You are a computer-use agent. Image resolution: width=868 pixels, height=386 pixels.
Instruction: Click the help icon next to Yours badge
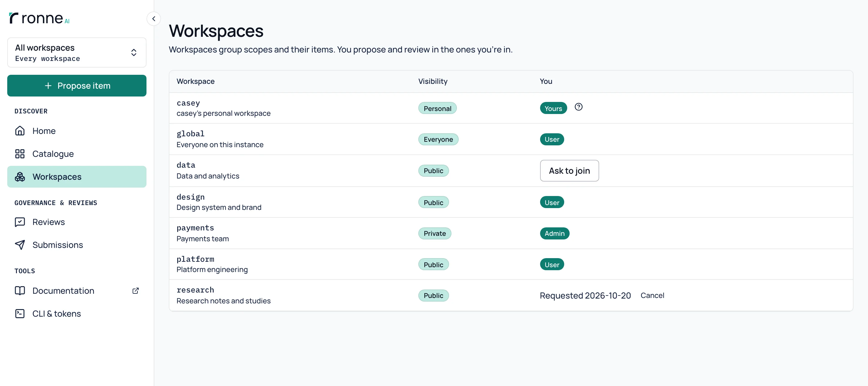(x=579, y=107)
